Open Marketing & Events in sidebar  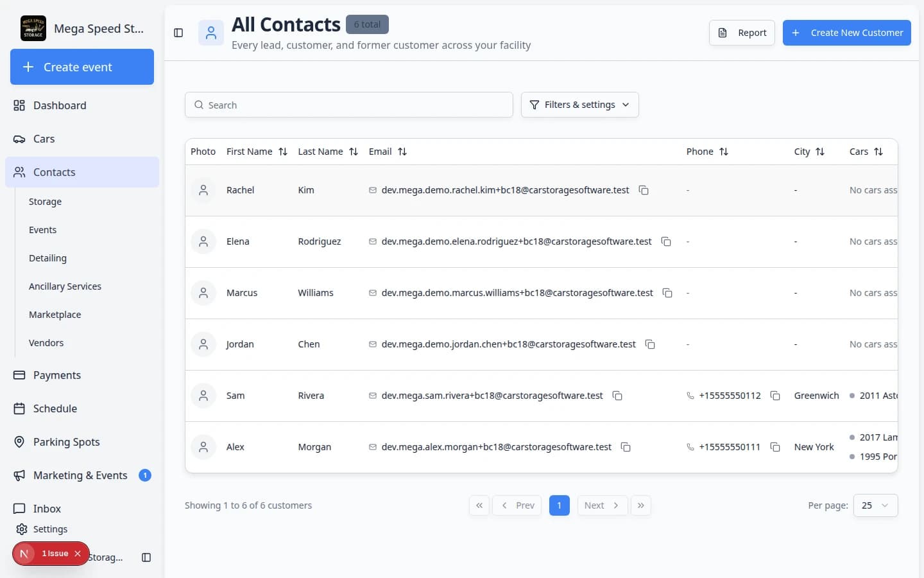point(82,475)
